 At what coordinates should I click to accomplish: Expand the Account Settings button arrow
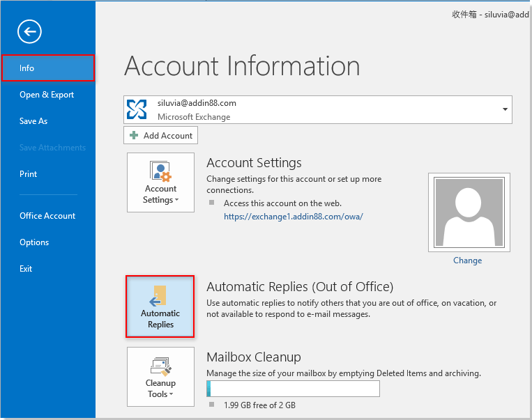(x=176, y=200)
